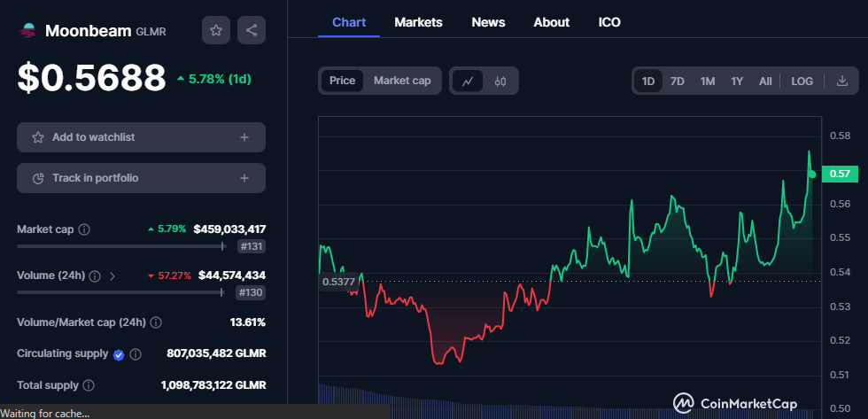Download chart data with the download icon
This screenshot has height=419, width=868.
click(842, 81)
